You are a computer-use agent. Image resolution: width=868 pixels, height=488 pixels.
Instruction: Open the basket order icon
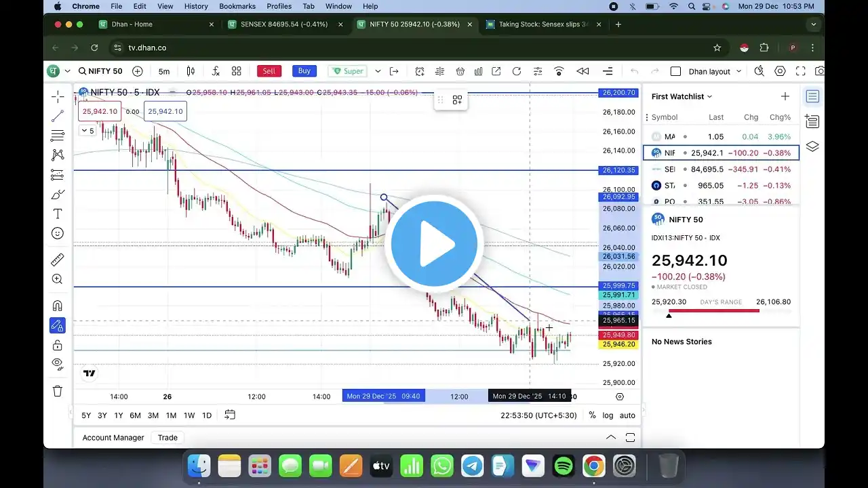coord(460,71)
